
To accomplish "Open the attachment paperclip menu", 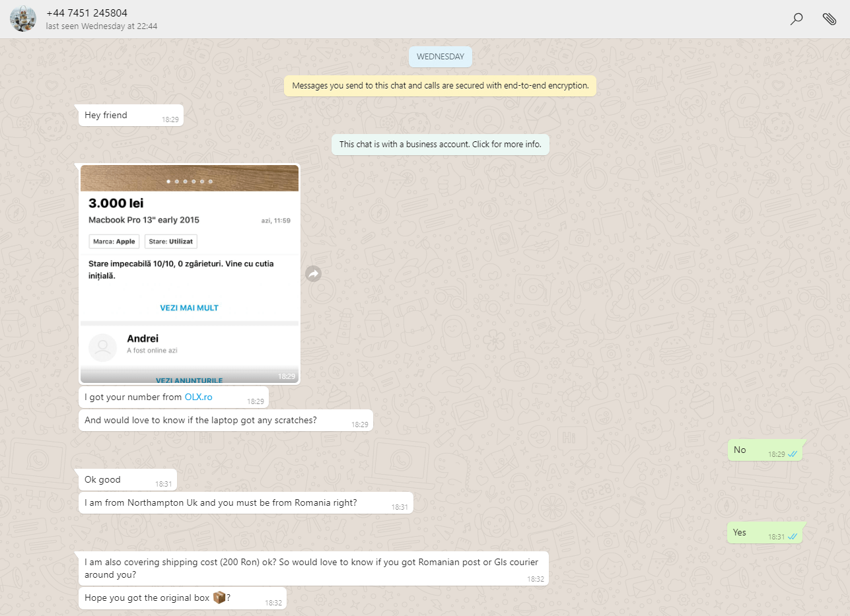I will point(829,19).
